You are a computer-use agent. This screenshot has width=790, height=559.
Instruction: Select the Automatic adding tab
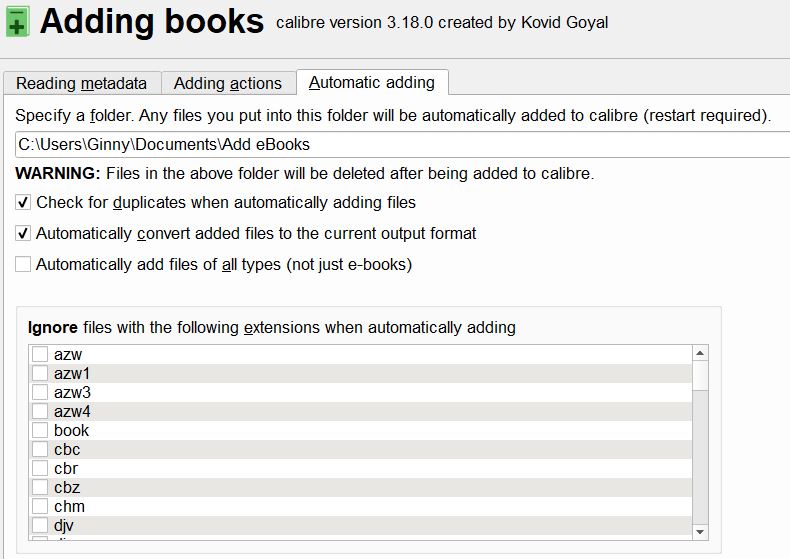pos(372,83)
